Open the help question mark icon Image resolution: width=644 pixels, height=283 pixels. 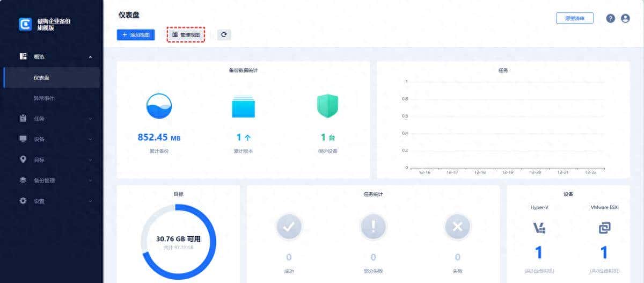click(611, 18)
